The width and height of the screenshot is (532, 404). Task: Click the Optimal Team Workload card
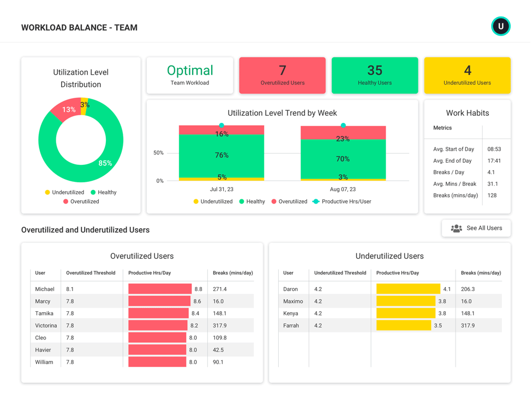pyautogui.click(x=189, y=75)
